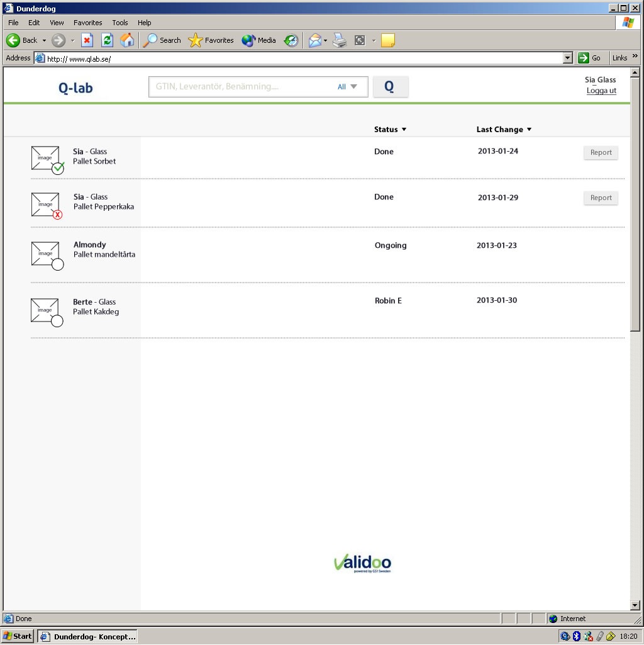This screenshot has width=644, height=645.
Task: Open Pallet Sorbet image thumbnail
Action: point(46,159)
